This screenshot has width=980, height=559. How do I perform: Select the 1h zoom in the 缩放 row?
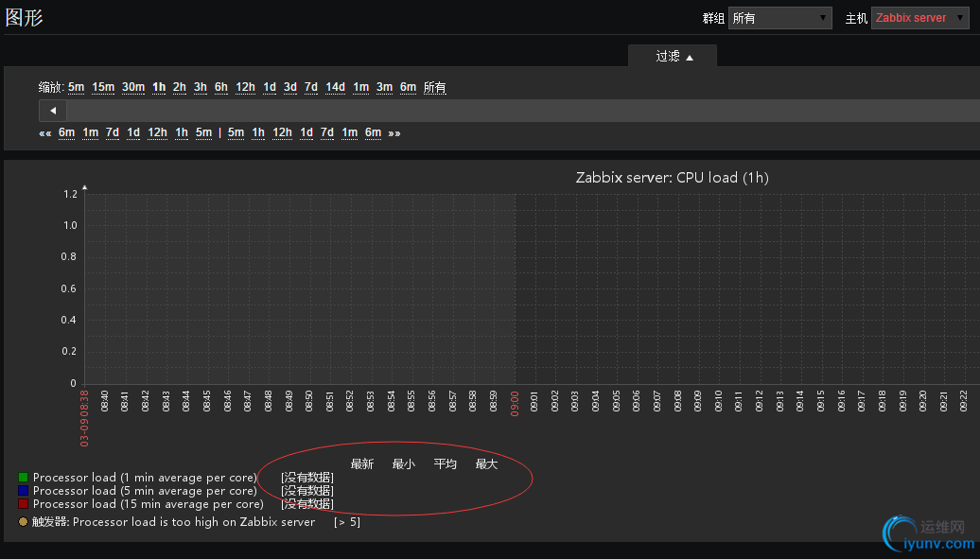pos(159,87)
